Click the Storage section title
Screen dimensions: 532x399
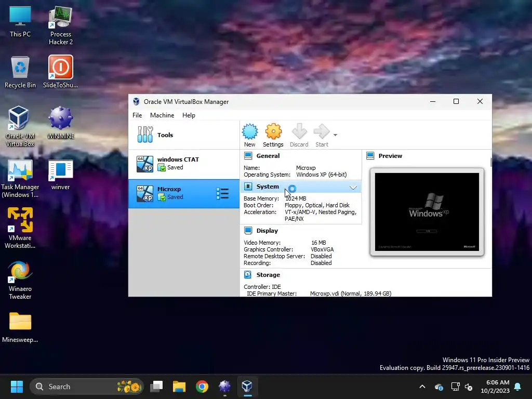tap(268, 275)
